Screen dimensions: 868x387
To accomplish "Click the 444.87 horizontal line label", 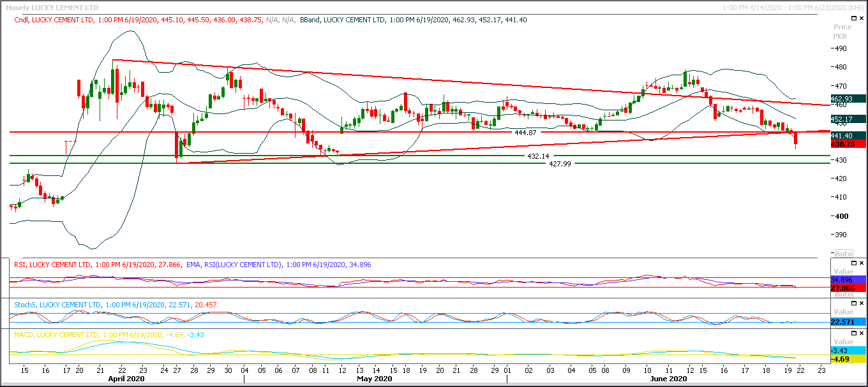I will point(525,133).
